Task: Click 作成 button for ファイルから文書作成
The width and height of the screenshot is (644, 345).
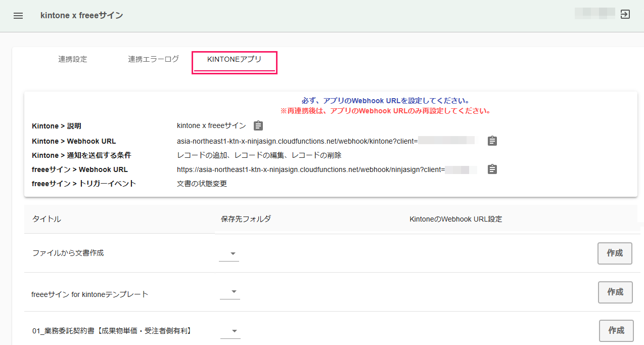Action: (615, 253)
